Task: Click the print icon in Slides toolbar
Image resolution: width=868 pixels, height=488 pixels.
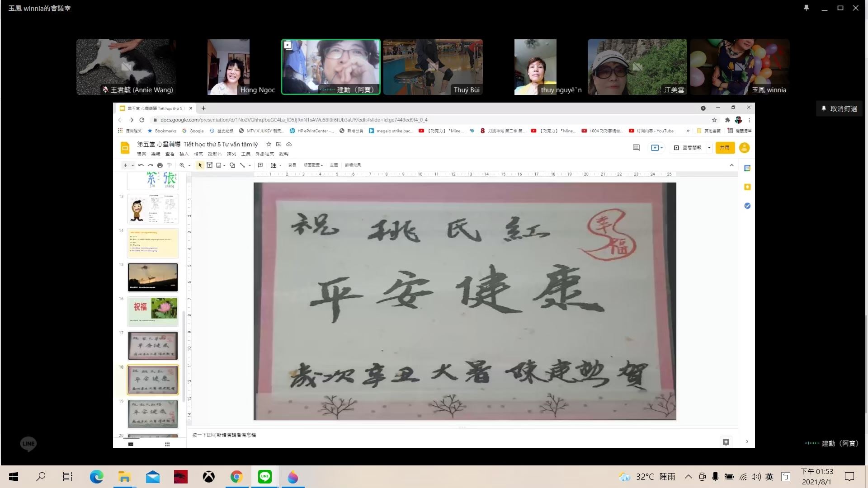Action: tap(160, 165)
